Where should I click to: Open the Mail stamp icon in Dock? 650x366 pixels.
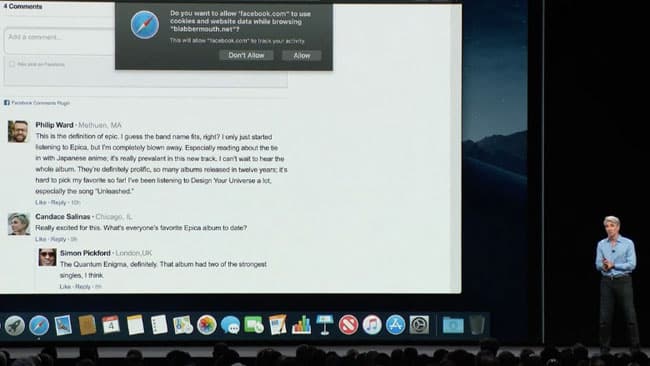[x=63, y=325]
